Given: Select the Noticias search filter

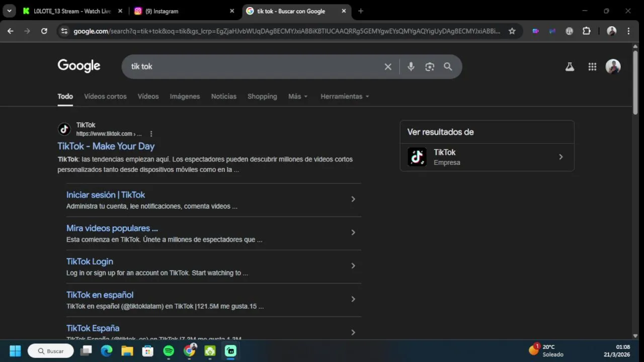Looking at the screenshot, I should point(224,97).
